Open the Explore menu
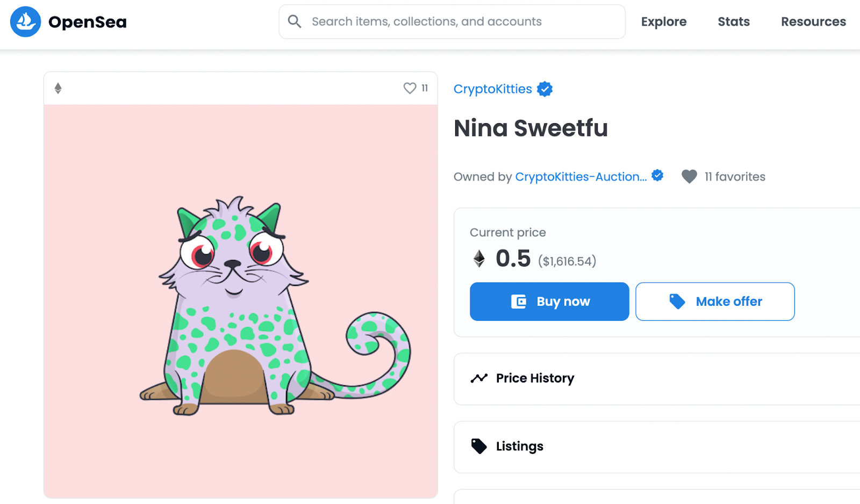860x504 pixels. 664,22
